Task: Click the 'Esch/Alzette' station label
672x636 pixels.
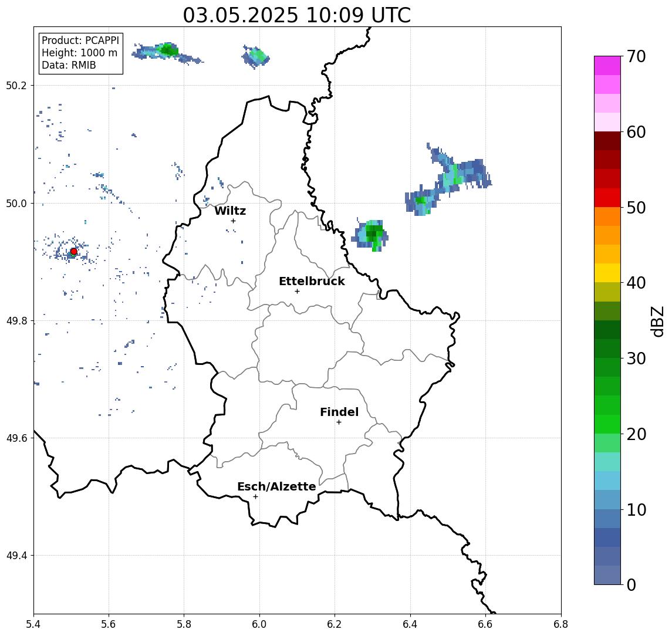Action: [x=276, y=486]
